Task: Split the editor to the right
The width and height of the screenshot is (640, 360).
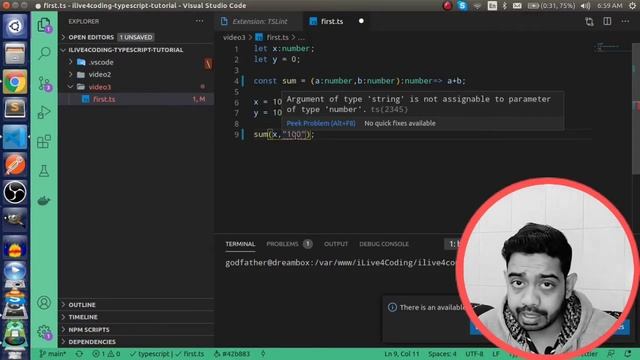Action: tap(607, 21)
